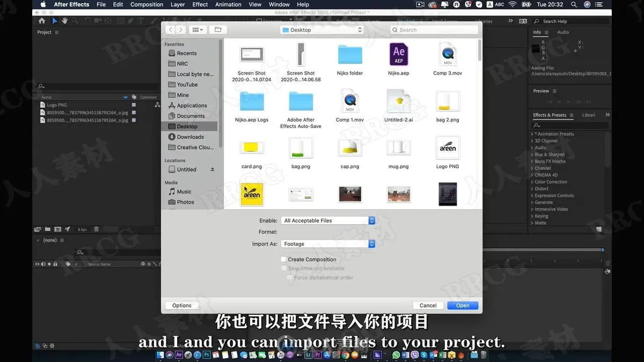The image size is (644, 362).
Task: Open the File menu
Action: pyautogui.click(x=101, y=4)
